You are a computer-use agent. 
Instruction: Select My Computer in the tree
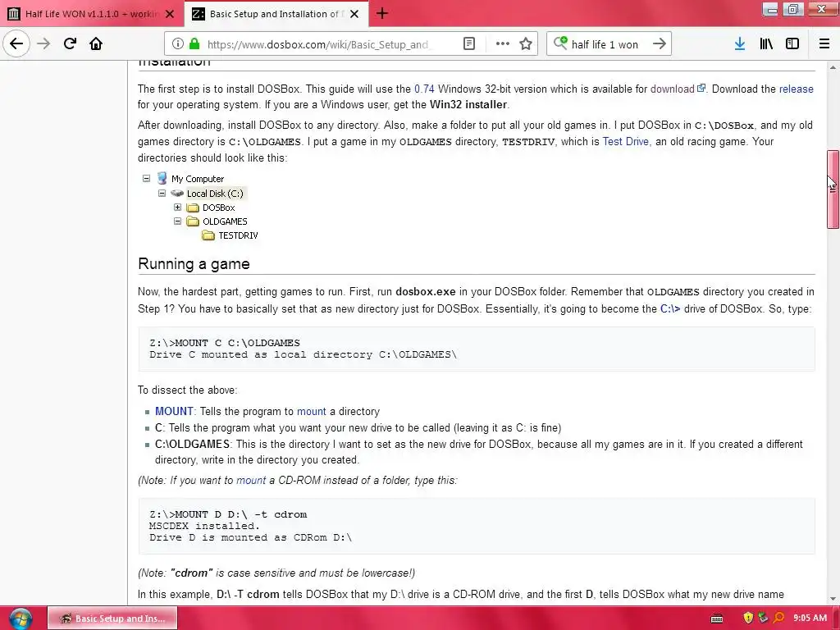click(x=197, y=179)
